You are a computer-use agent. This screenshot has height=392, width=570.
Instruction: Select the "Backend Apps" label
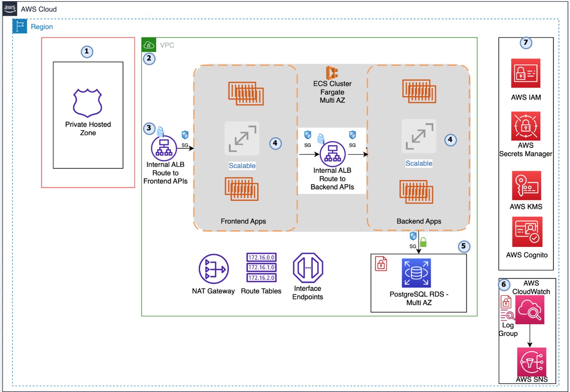tap(419, 221)
